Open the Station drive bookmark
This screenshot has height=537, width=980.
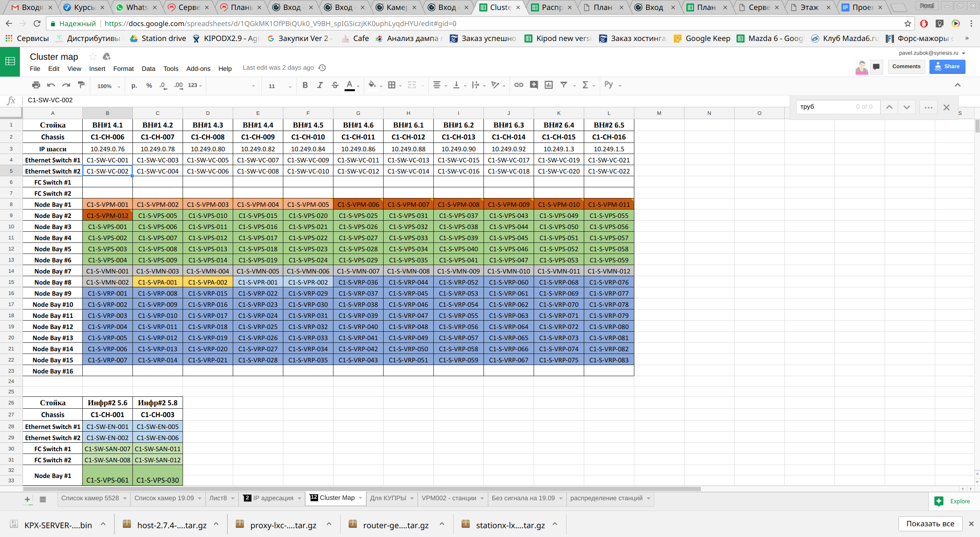pos(158,38)
